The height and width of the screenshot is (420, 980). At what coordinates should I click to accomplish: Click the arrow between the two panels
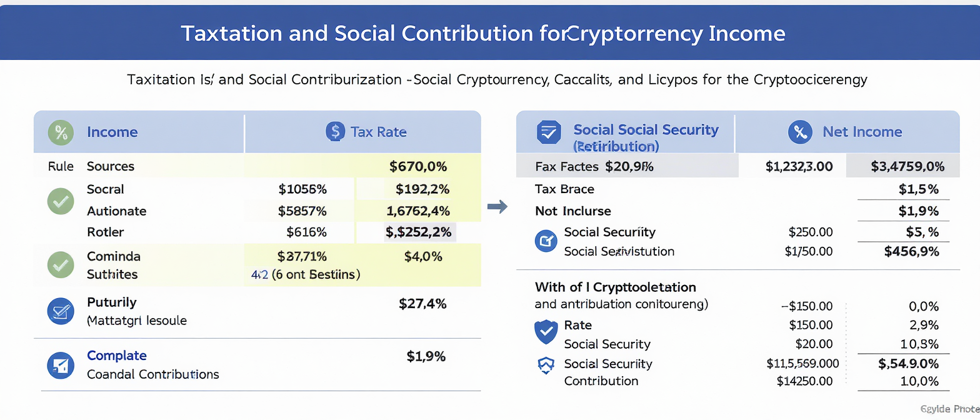coord(496,207)
